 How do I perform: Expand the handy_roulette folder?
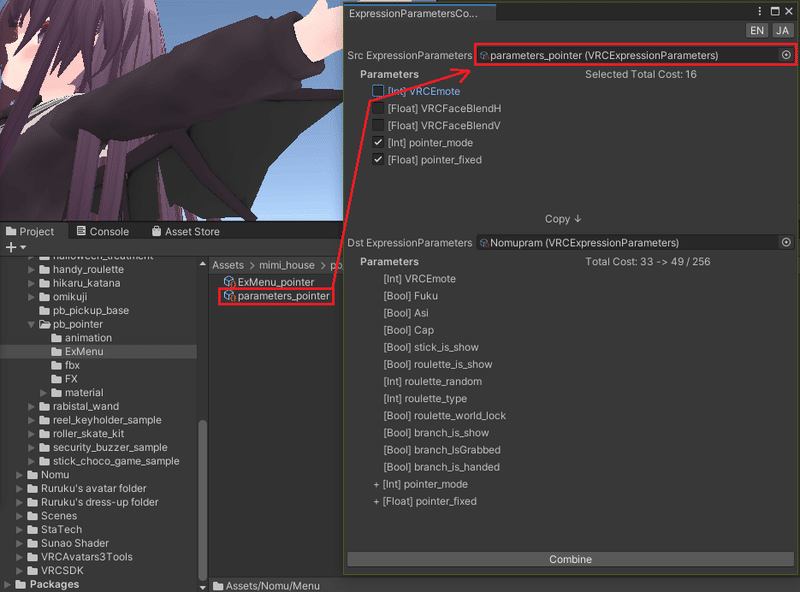coord(32,269)
